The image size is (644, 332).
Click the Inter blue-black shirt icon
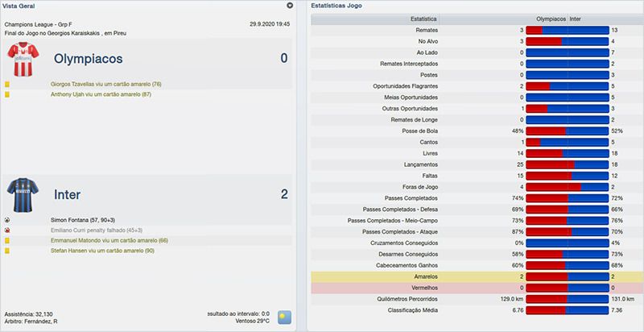[x=23, y=195]
